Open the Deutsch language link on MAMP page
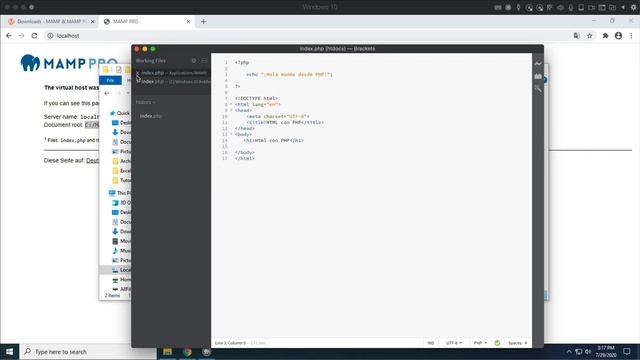 92,160
